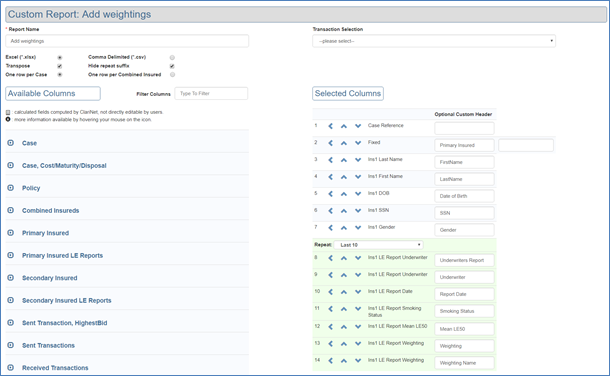Focus the Filter Columns text box
This screenshot has height=376, width=610.
coord(211,94)
